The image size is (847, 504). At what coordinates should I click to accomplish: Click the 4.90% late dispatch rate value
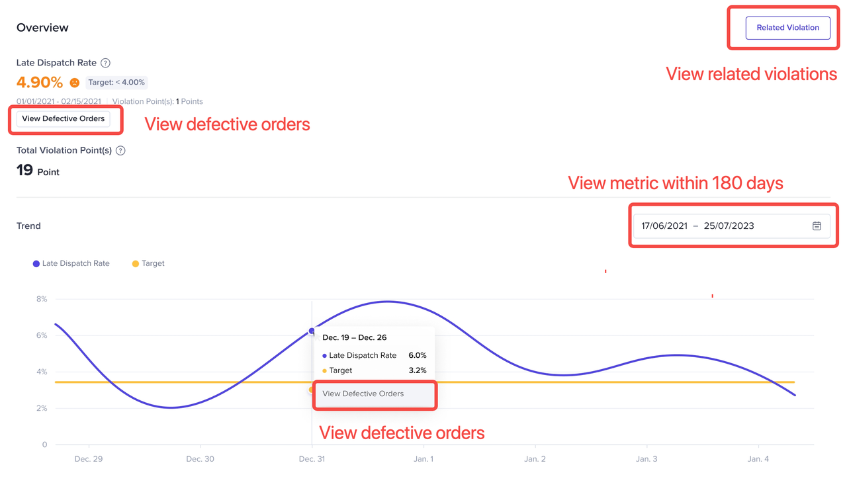40,83
